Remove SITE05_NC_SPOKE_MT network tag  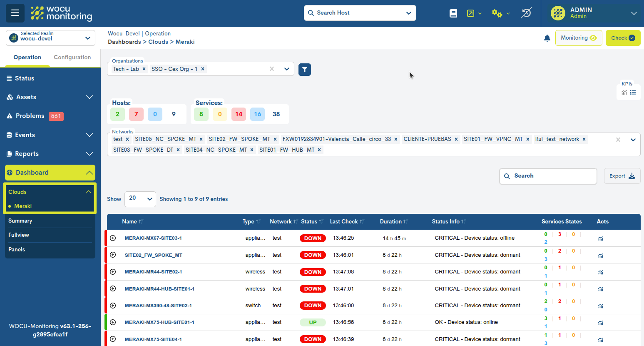pos(201,139)
